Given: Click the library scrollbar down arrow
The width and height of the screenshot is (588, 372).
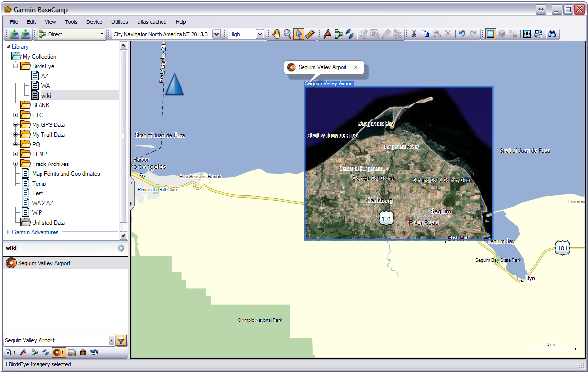Looking at the screenshot, I should click(123, 235).
